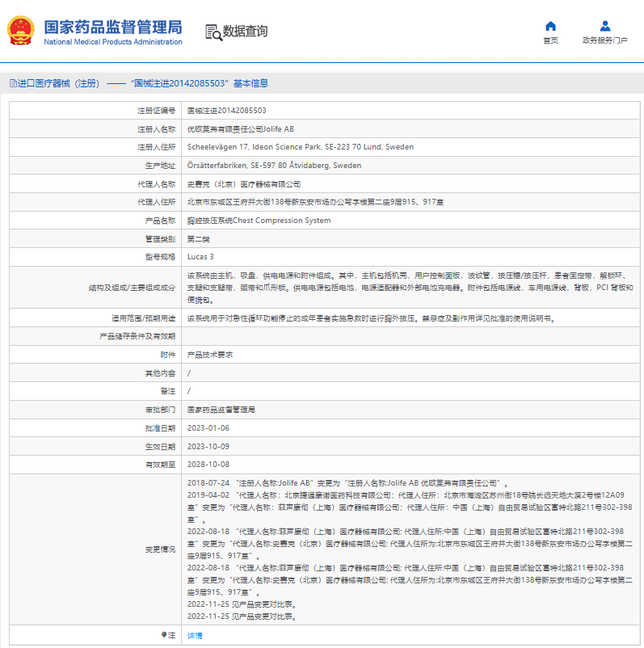The image size is (644, 648).
Task: Click 注册证编号 value 国械注进20142085503
Action: tap(226, 111)
